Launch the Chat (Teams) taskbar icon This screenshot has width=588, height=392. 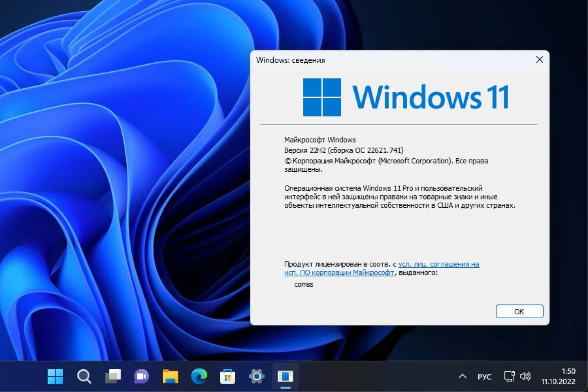point(142,377)
